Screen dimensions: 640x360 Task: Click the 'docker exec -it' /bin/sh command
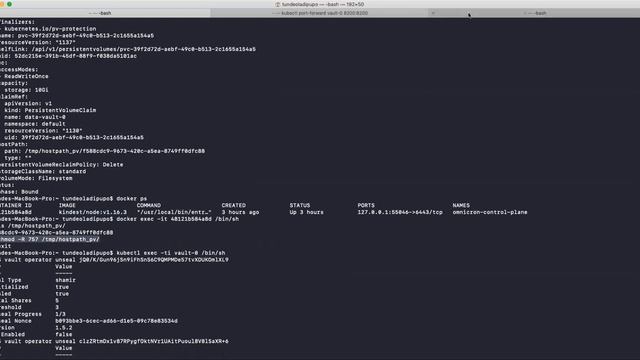tap(178, 219)
